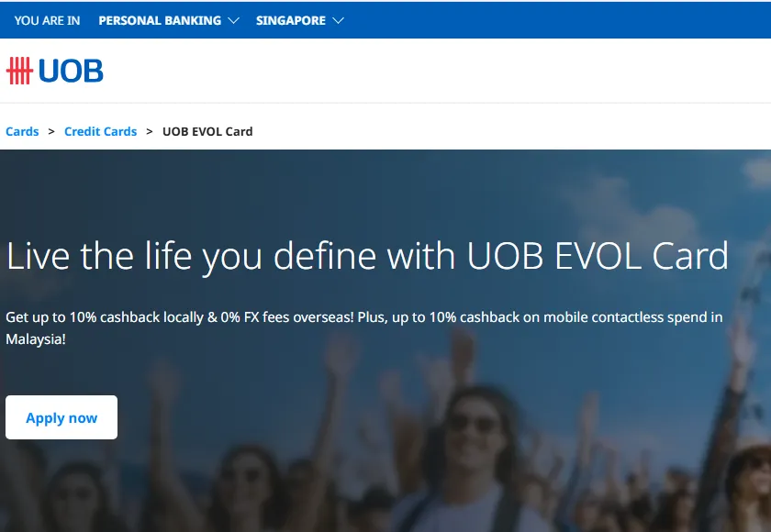
Task: Select the UOB EVOL Card breadcrumb item
Action: tap(207, 131)
